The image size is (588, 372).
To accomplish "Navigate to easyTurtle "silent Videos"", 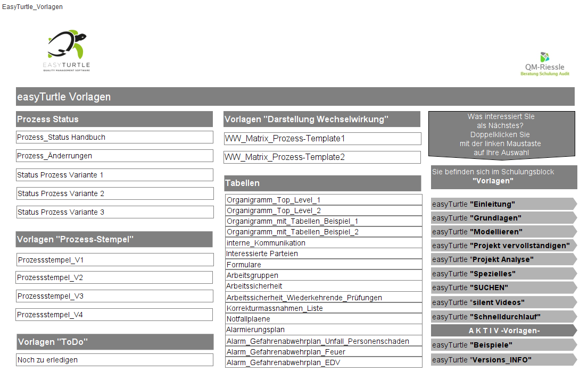I will (x=503, y=302).
